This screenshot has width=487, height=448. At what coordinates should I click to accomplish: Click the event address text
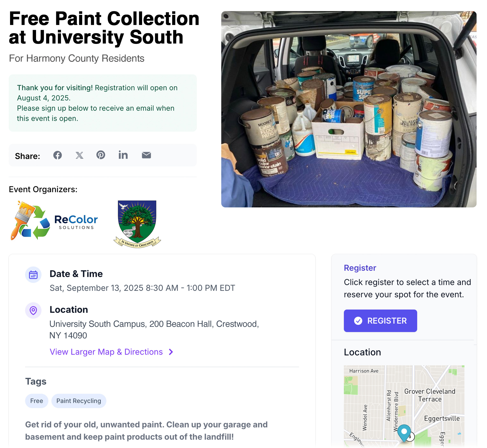[x=154, y=330]
